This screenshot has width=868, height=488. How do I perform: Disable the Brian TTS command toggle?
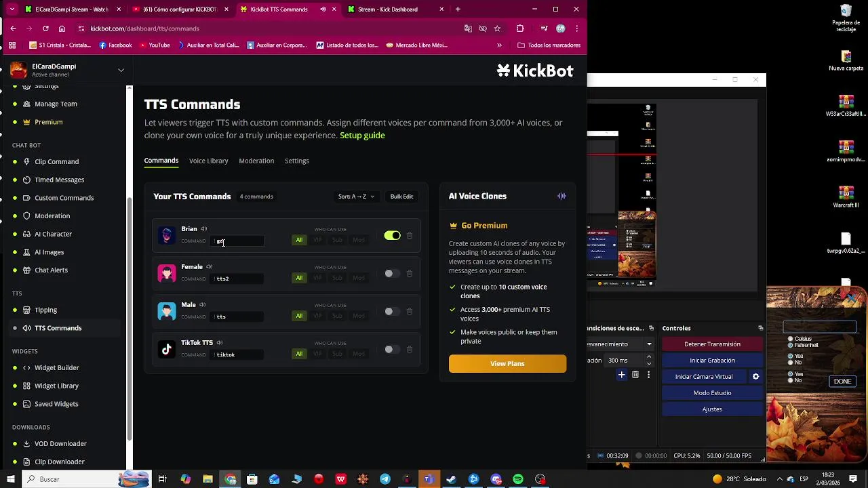tap(392, 236)
